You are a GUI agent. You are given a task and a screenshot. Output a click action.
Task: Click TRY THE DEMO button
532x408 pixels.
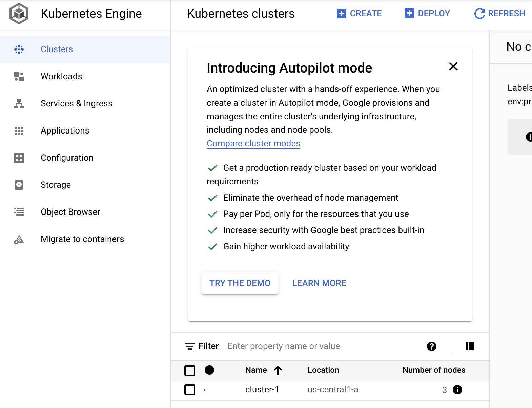click(x=240, y=283)
